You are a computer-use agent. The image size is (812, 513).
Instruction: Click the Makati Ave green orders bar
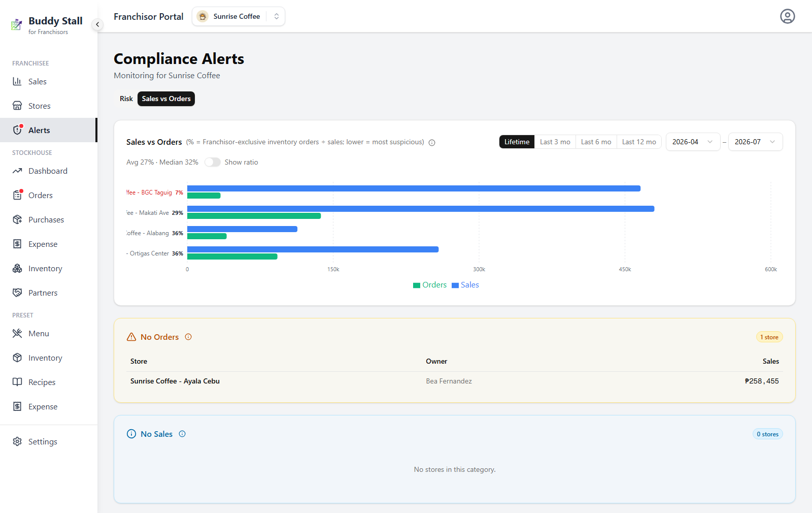(254, 216)
